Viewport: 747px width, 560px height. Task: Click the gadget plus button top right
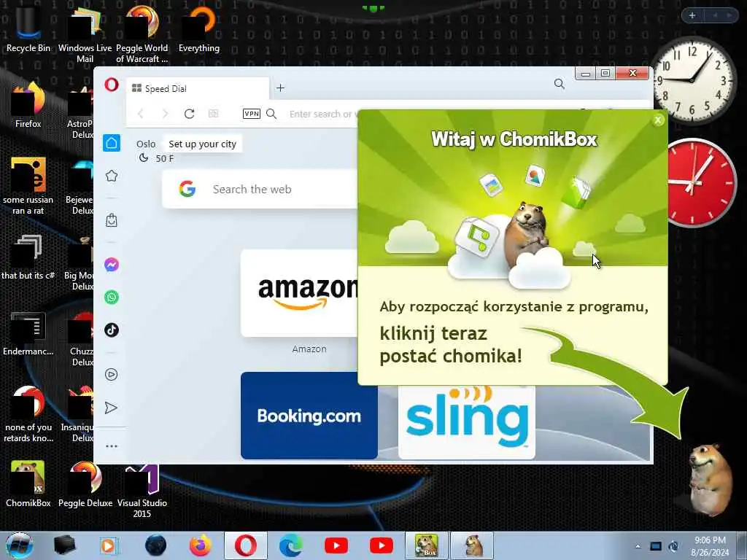692,15
